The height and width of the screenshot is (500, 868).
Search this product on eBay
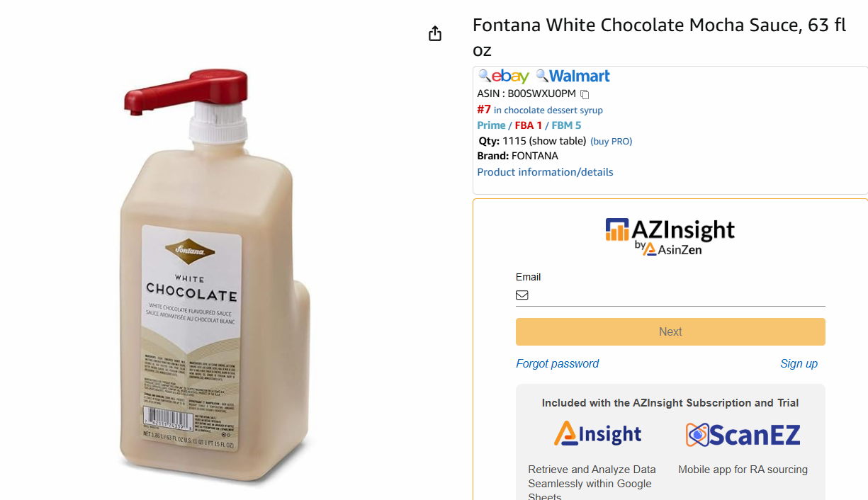pyautogui.click(x=504, y=76)
